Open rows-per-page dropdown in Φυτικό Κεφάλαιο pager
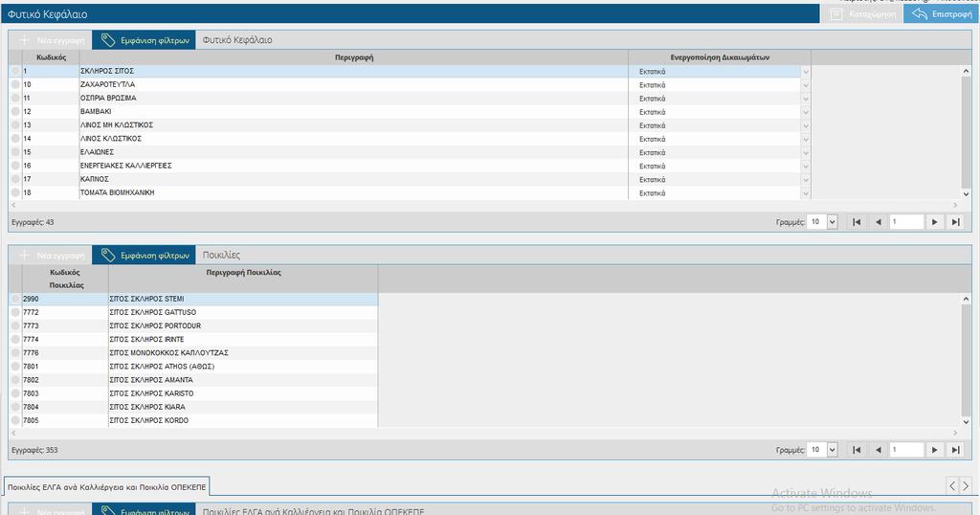This screenshot has height=515, width=980. click(x=832, y=222)
